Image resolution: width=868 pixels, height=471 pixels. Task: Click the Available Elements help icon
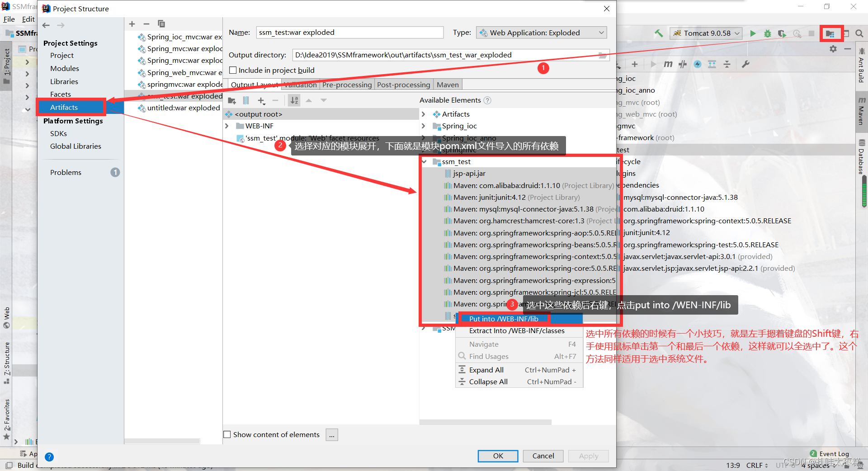click(x=487, y=100)
